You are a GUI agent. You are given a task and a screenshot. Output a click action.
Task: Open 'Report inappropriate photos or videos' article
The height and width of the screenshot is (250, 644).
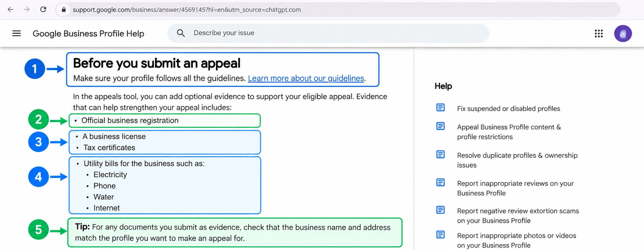point(517,240)
